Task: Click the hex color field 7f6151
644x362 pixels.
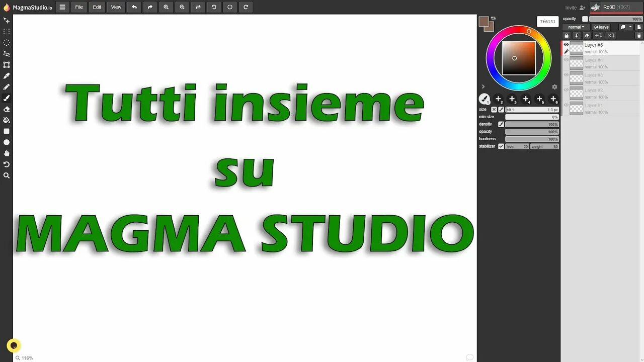Action: click(548, 22)
